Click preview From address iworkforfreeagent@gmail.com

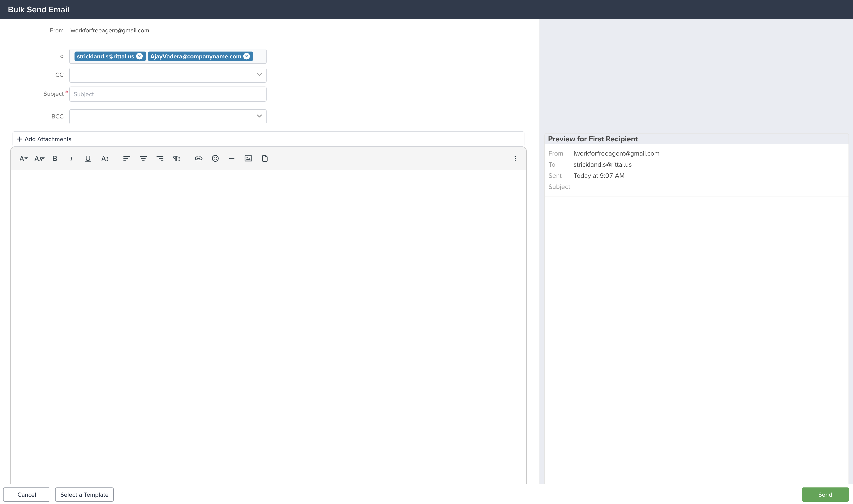click(616, 153)
